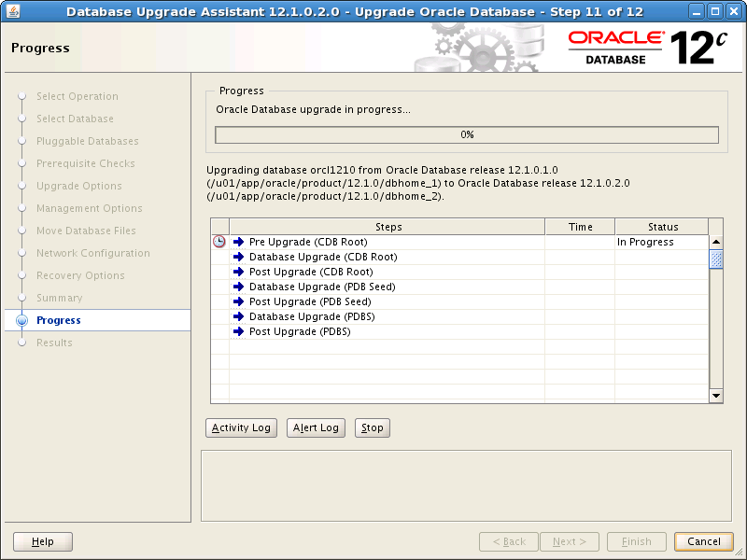Click the disabled Back button
The image size is (747, 560).
tap(509, 541)
